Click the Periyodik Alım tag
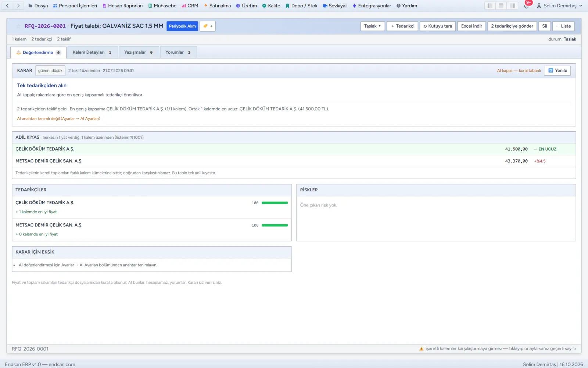 182,26
